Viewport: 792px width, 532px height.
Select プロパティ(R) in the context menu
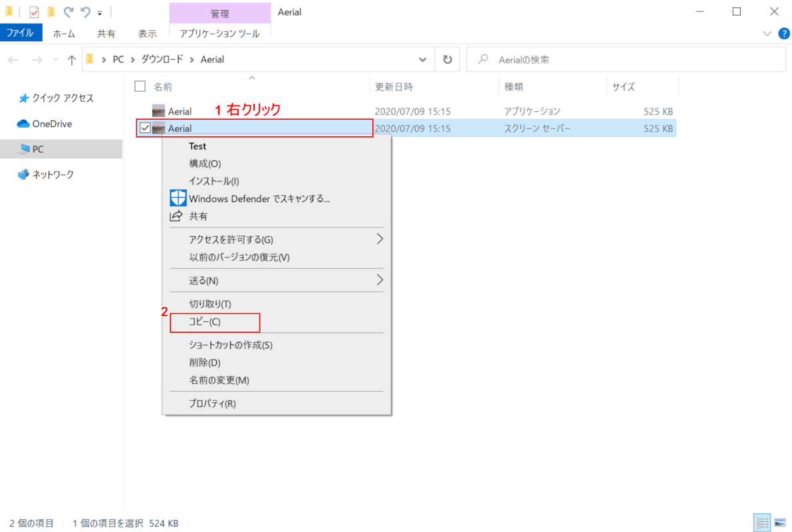212,404
